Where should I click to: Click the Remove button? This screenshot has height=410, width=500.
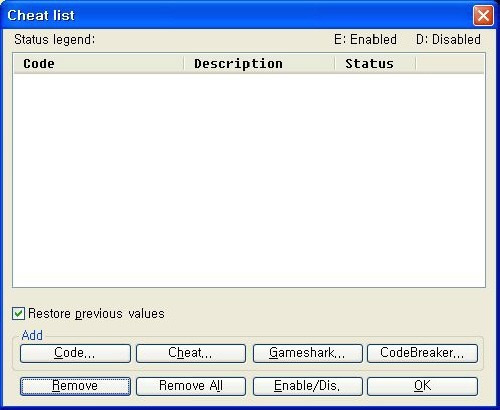(75, 386)
